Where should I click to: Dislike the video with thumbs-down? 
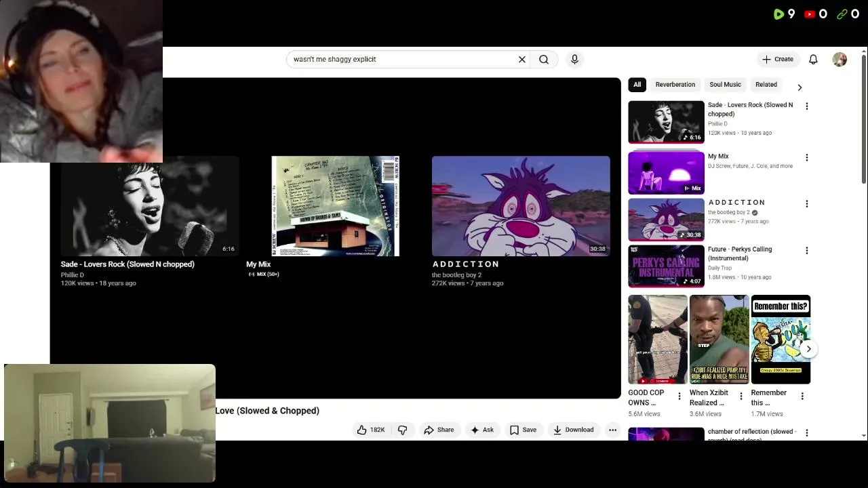[403, 430]
